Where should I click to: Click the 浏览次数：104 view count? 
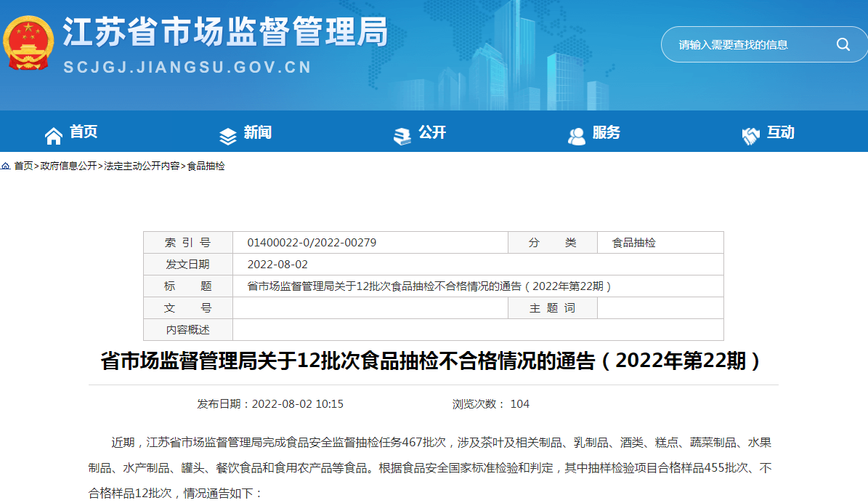[x=490, y=404]
